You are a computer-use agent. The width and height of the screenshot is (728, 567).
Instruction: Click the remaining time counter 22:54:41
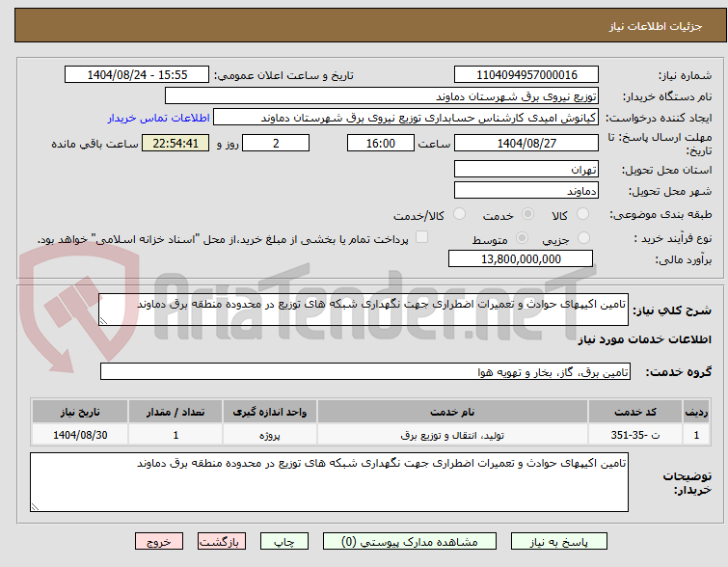175,143
